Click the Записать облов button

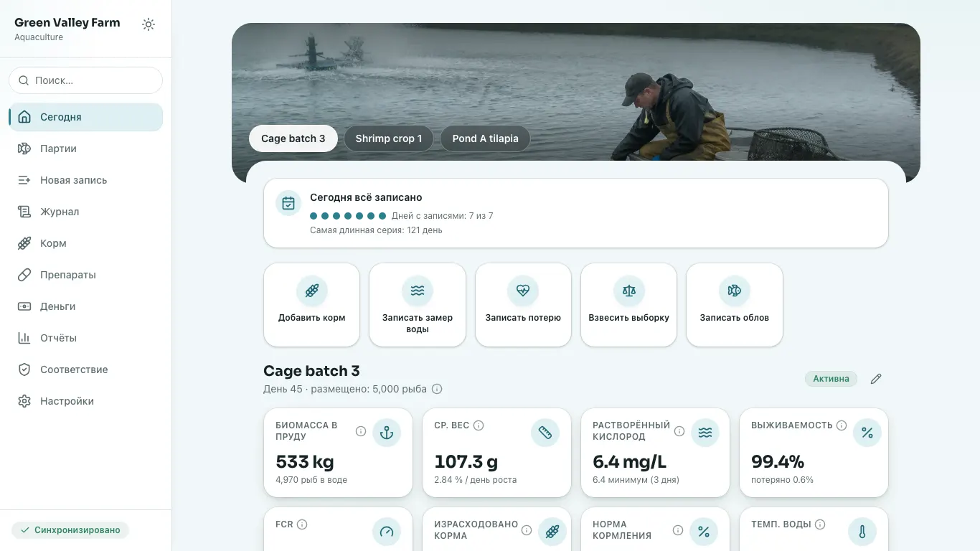(735, 304)
